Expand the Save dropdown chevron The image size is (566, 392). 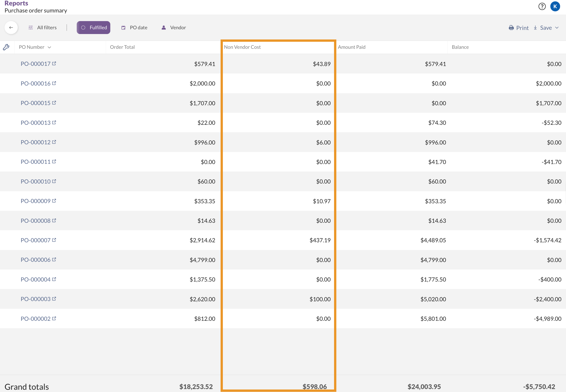pos(557,28)
